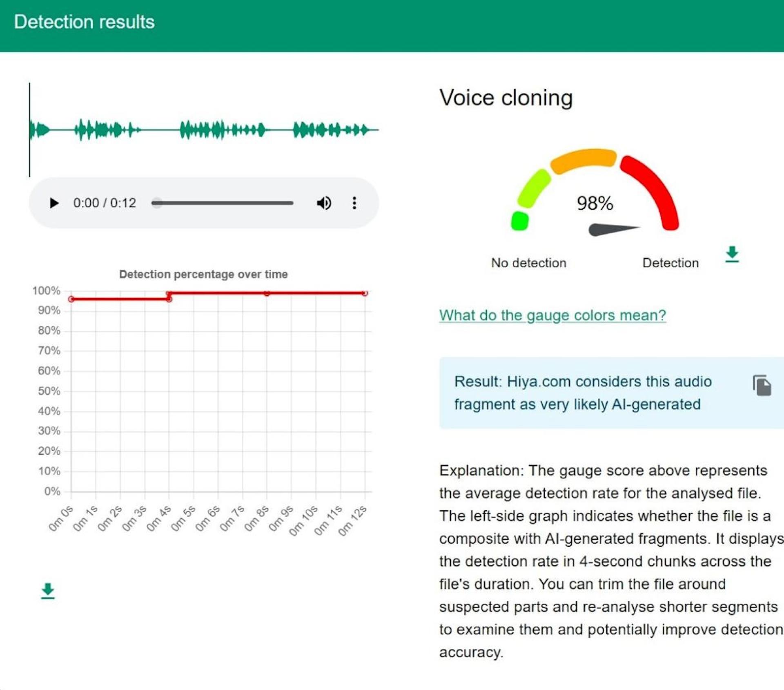Click the chart data point at 0m 12s

[365, 293]
